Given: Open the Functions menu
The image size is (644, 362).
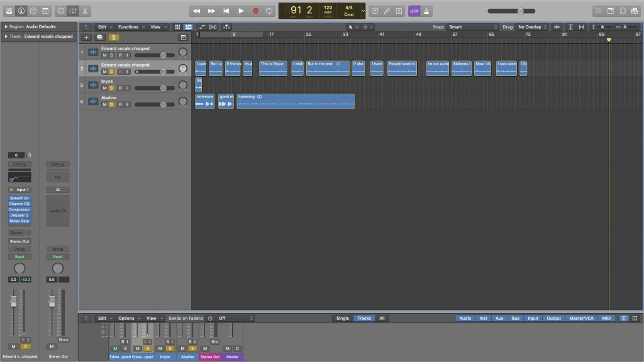Looking at the screenshot, I should click(x=131, y=27).
